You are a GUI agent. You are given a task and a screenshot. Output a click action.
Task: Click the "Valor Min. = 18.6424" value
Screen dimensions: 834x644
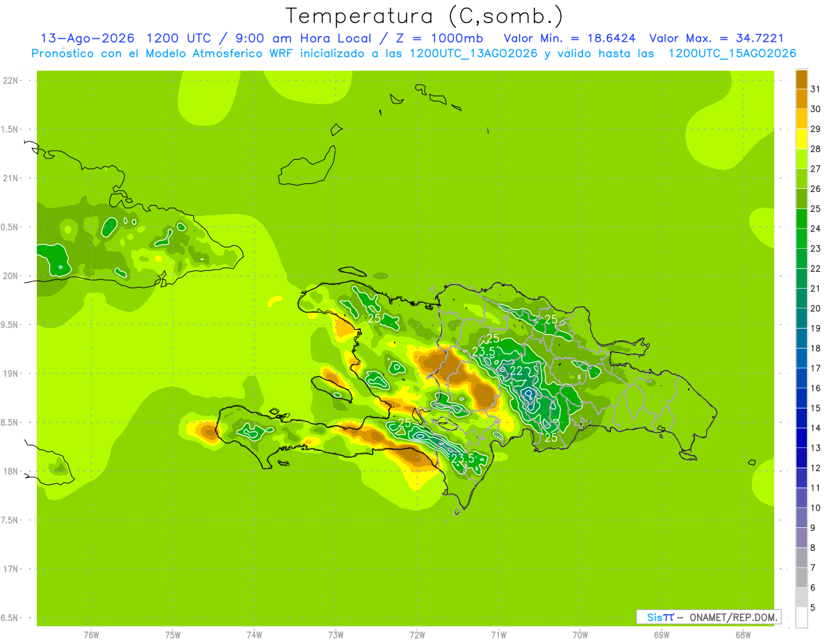569,38
